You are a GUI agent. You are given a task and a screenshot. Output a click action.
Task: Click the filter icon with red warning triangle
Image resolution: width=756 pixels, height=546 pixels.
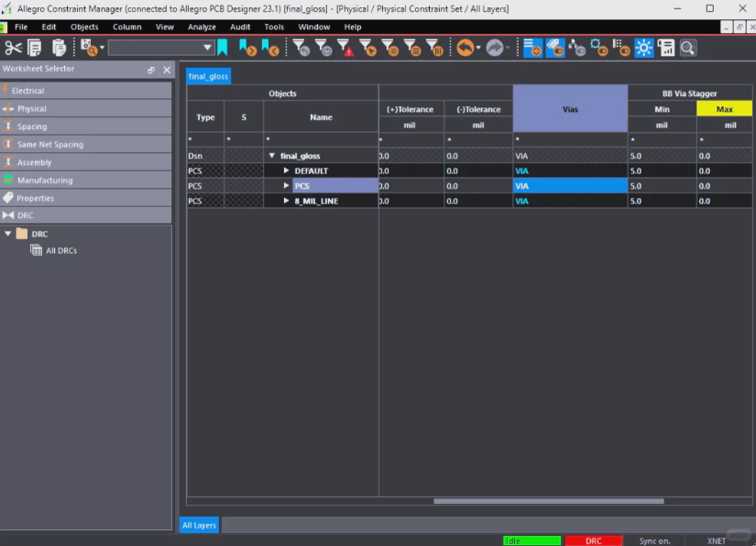345,48
